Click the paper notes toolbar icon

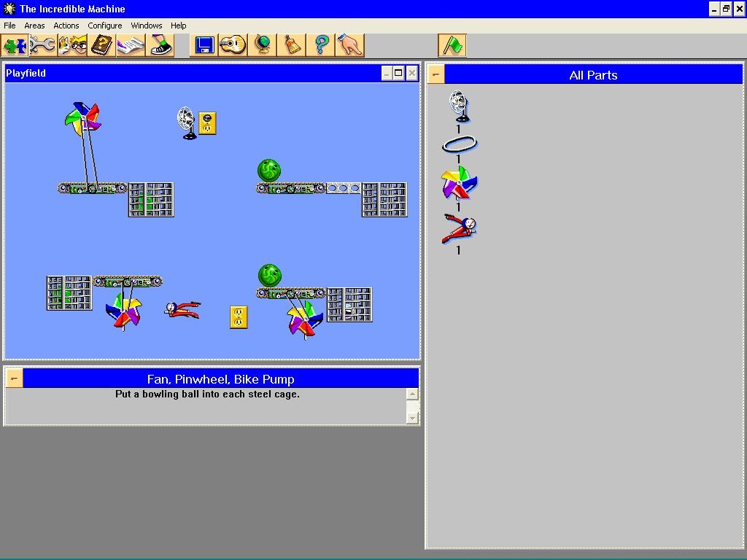(131, 46)
